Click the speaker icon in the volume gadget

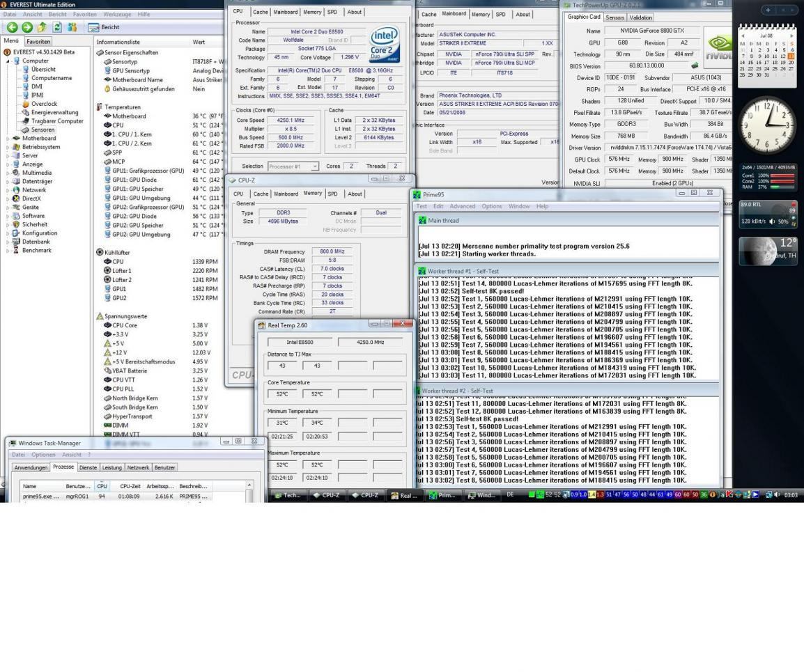click(772, 221)
